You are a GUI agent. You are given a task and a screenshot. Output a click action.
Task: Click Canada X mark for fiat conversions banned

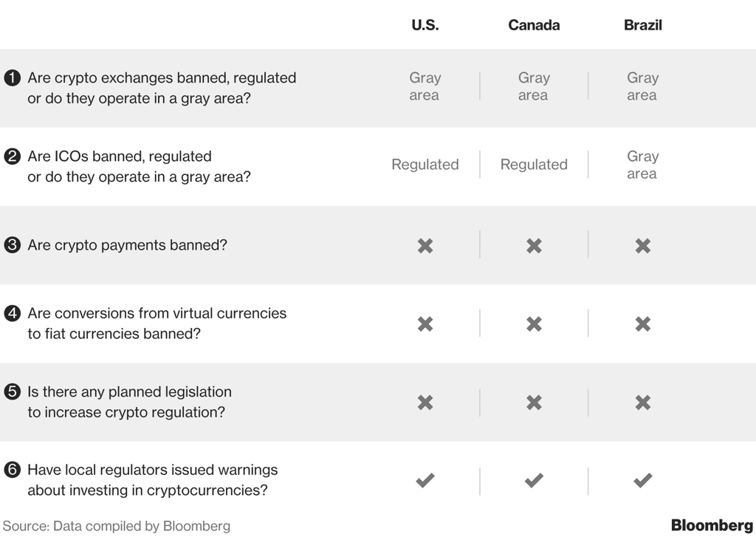pyautogui.click(x=535, y=324)
